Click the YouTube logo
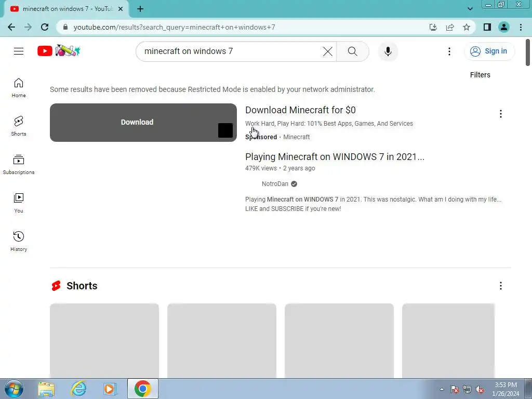Viewport: 532px width, 399px height. (59, 51)
